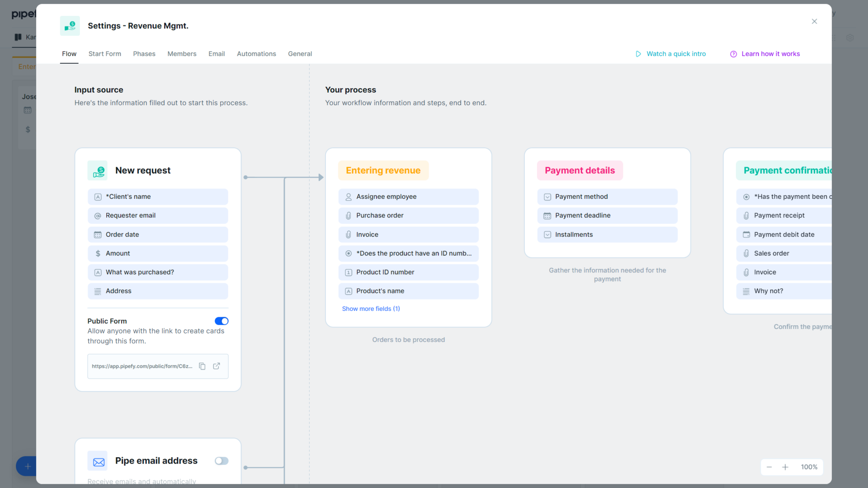This screenshot has width=868, height=488.
Task: Click the Revenue Mgmt. pipe icon in the header
Action: pos(70,26)
